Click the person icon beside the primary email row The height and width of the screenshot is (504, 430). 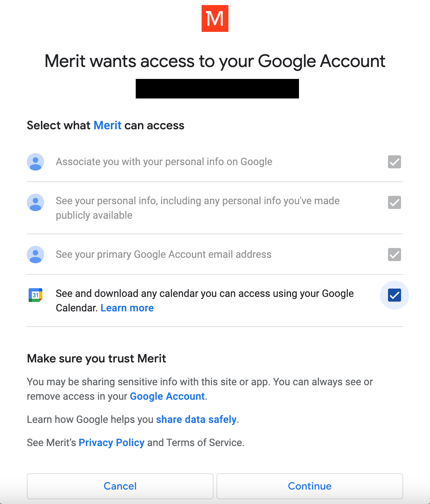pos(35,255)
